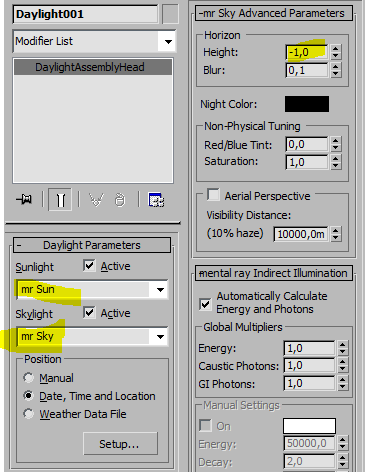Click the Horizon Height value field
Image resolution: width=365 pixels, height=472 pixels.
(x=307, y=52)
